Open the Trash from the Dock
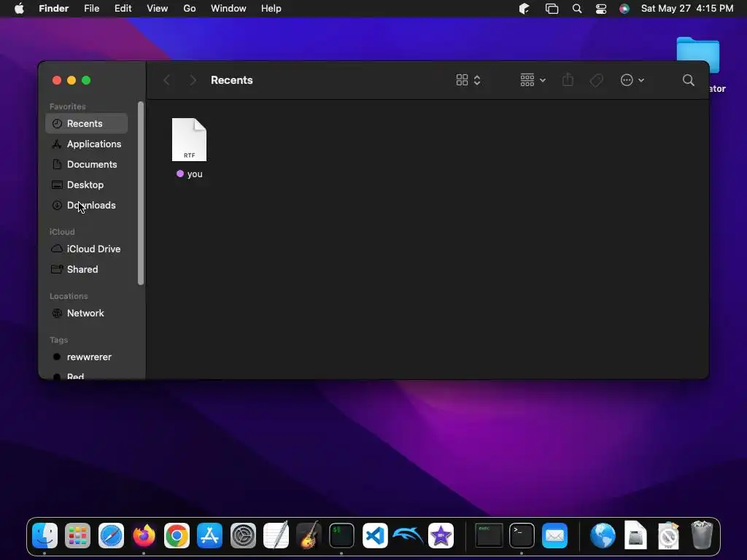 (x=702, y=535)
